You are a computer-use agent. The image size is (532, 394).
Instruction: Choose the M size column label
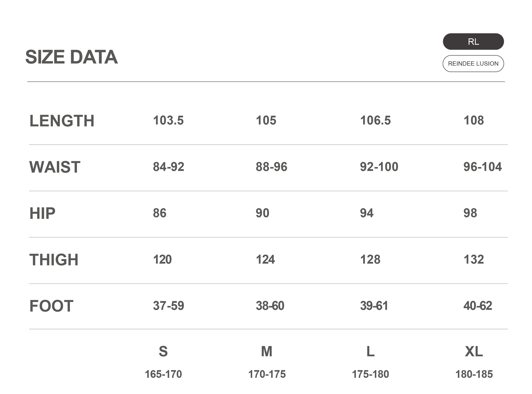pyautogui.click(x=267, y=351)
